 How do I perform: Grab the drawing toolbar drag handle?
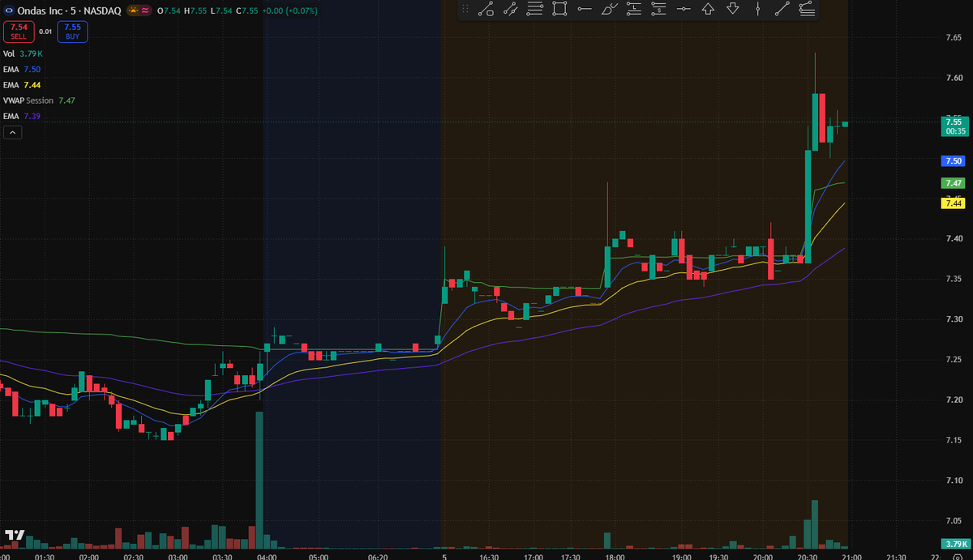(x=465, y=10)
